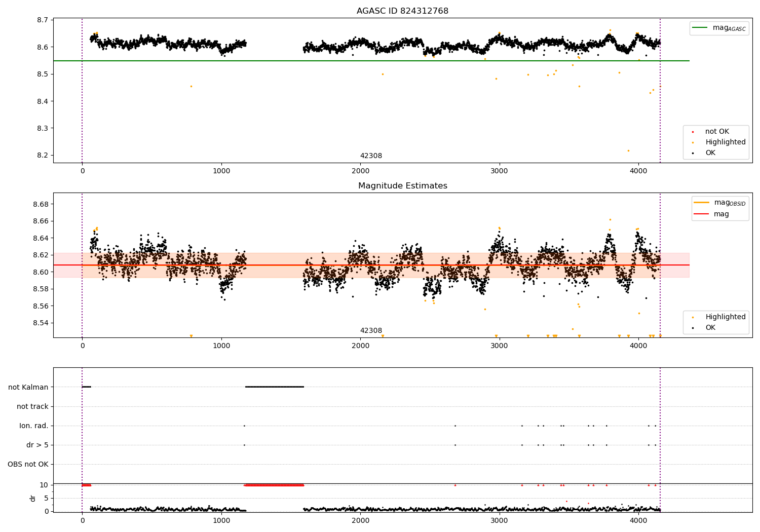This screenshot has width=760, height=532.
Task: Click the 8.66 y-axis tick label
Action: tap(41, 221)
